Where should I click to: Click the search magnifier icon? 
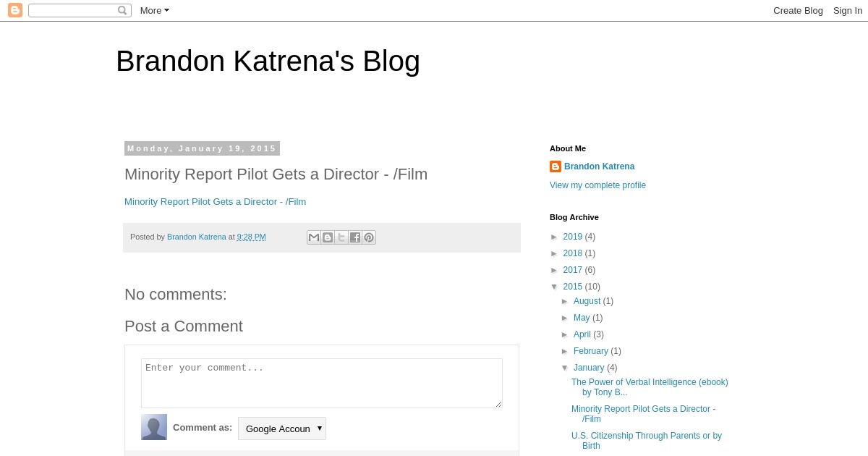[122, 10]
